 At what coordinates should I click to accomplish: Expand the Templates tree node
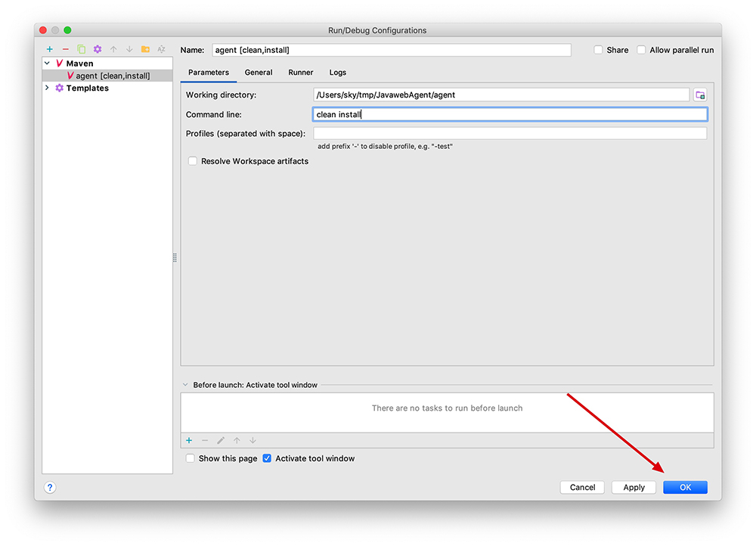tap(47, 88)
